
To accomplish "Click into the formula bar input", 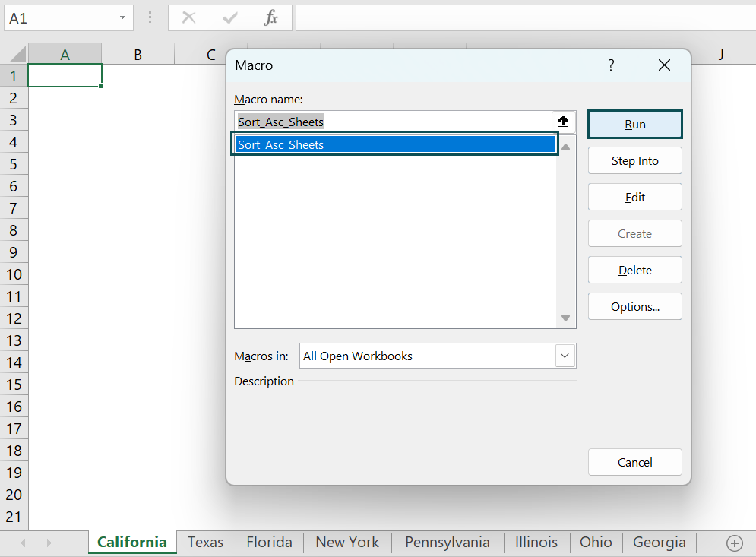I will 526,17.
